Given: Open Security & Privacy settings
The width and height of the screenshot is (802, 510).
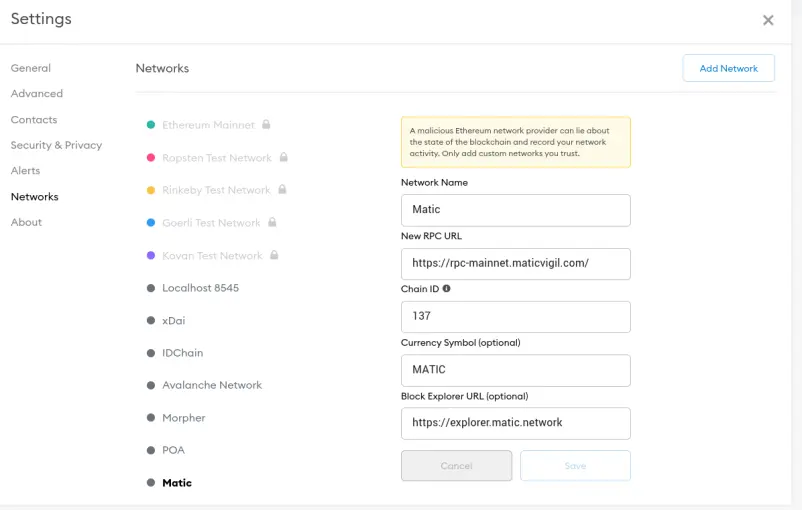Looking at the screenshot, I should pos(56,145).
